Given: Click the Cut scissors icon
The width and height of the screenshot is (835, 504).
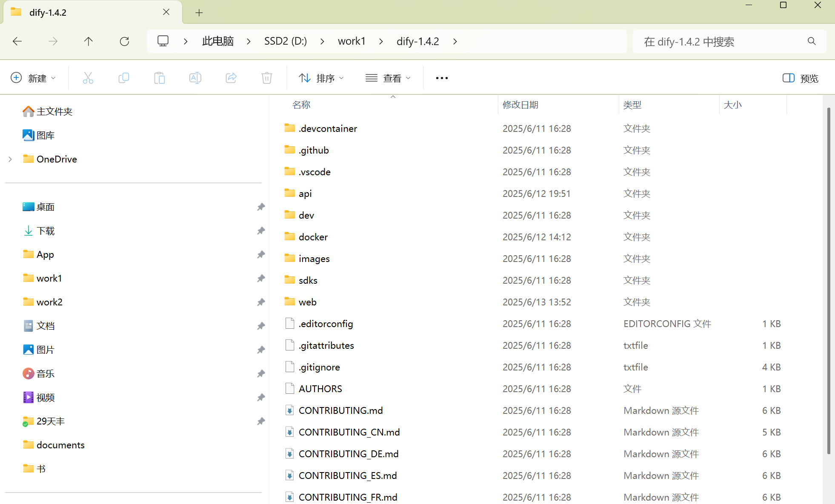Looking at the screenshot, I should [88, 78].
